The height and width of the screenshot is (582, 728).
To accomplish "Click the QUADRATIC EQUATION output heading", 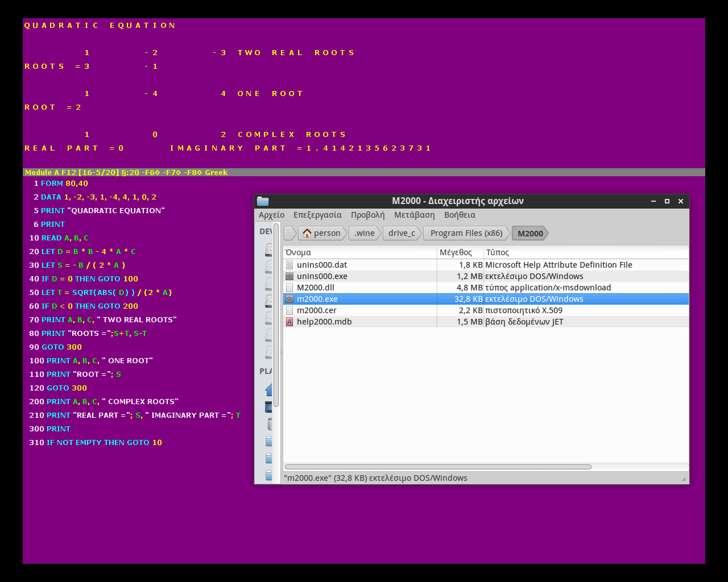I will tap(100, 26).
